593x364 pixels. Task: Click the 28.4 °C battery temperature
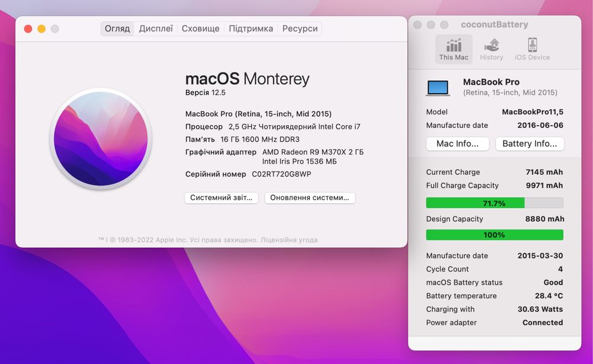click(549, 296)
